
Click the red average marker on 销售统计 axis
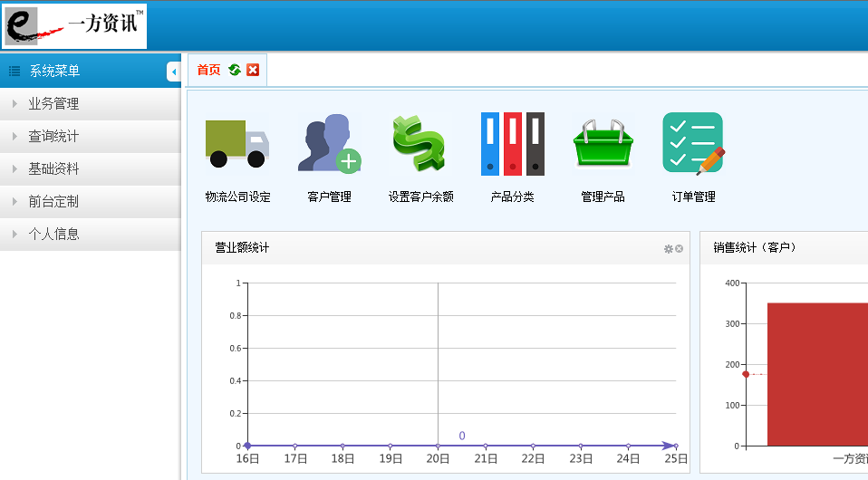pyautogui.click(x=746, y=374)
